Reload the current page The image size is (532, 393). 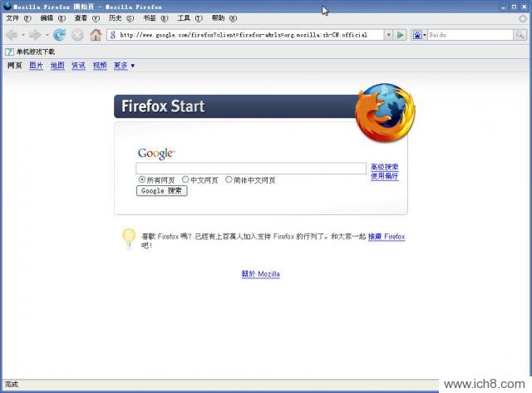pyautogui.click(x=59, y=35)
